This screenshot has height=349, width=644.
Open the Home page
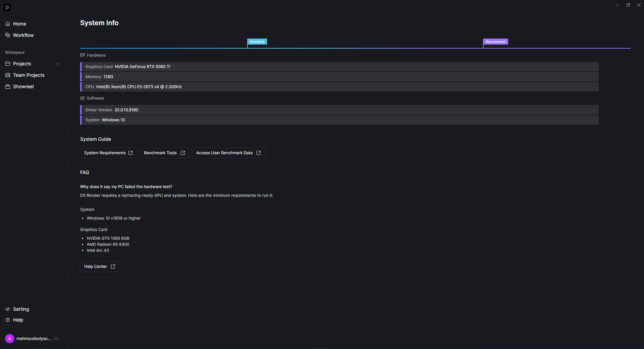(19, 24)
